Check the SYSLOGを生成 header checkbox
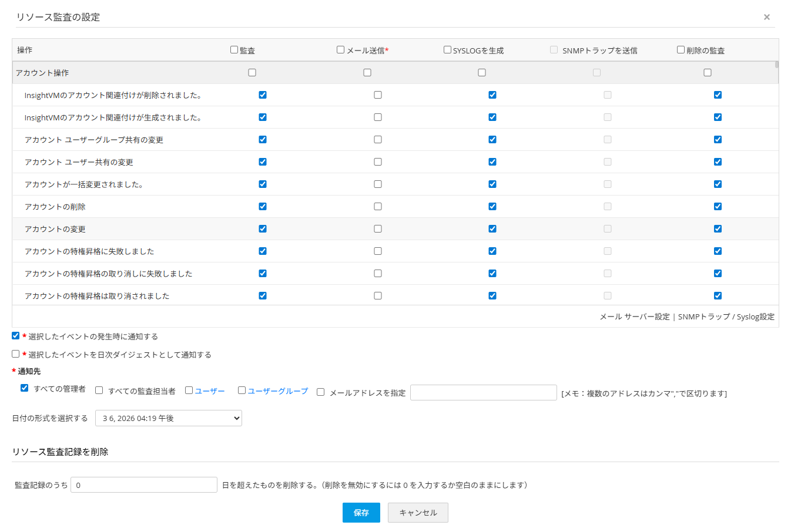Viewport: 791px width, 532px height. coord(447,50)
